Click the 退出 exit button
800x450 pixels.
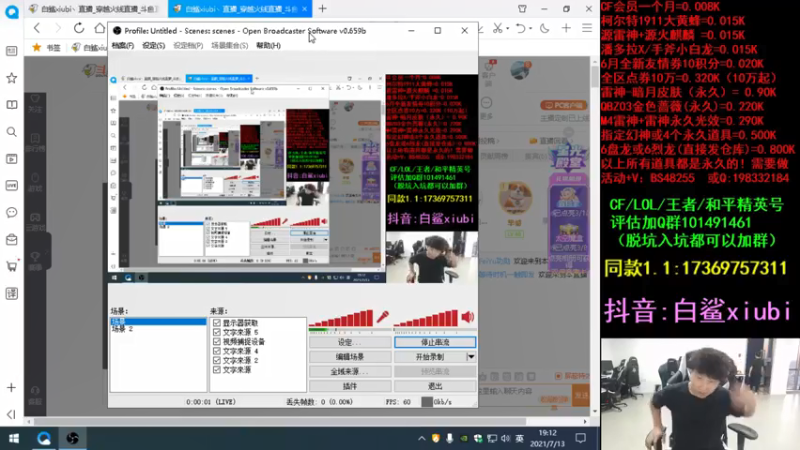pyautogui.click(x=435, y=386)
